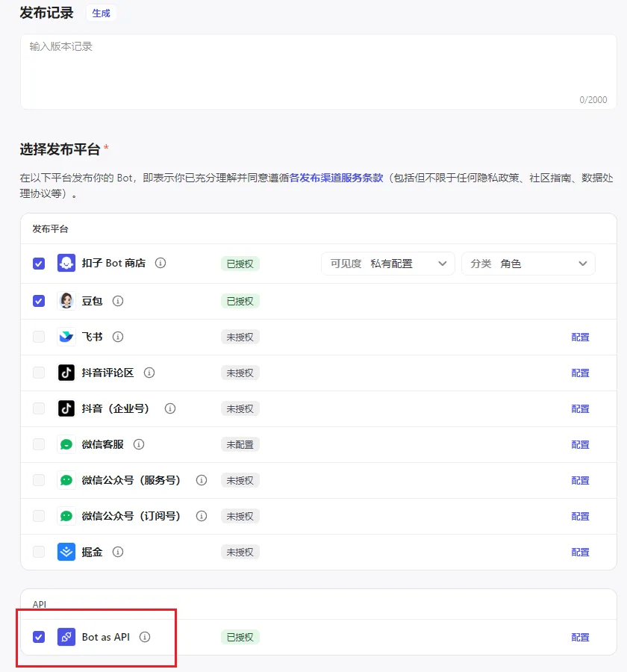Click 已授权 badge on Bot as API row
Screen dimensions: 627x672
pyautogui.click(x=240, y=638)
